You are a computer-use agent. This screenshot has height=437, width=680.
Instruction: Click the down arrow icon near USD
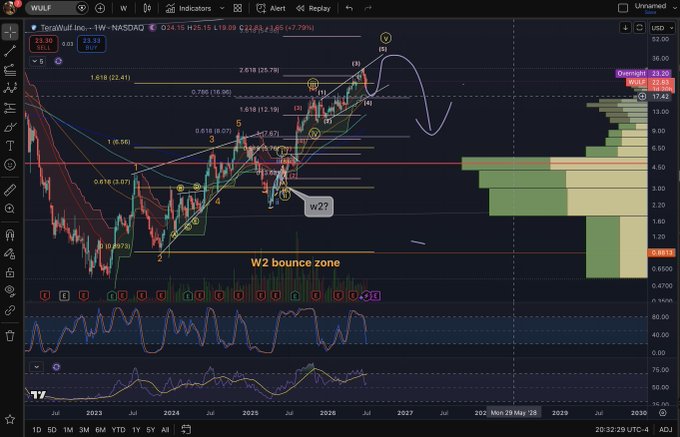tap(625, 28)
